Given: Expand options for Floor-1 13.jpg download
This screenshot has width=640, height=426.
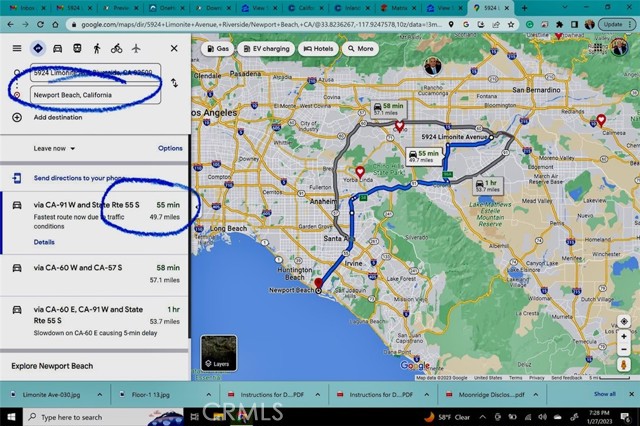Looking at the screenshot, I should (x=209, y=395).
